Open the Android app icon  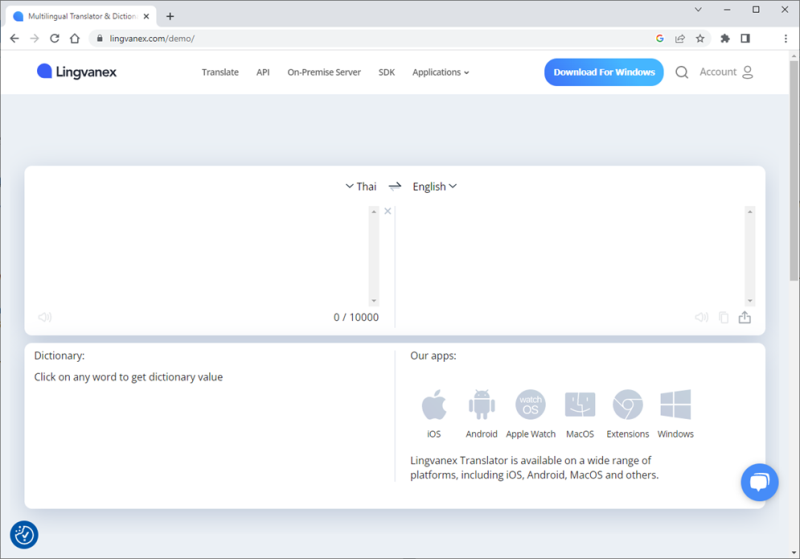[x=481, y=406]
